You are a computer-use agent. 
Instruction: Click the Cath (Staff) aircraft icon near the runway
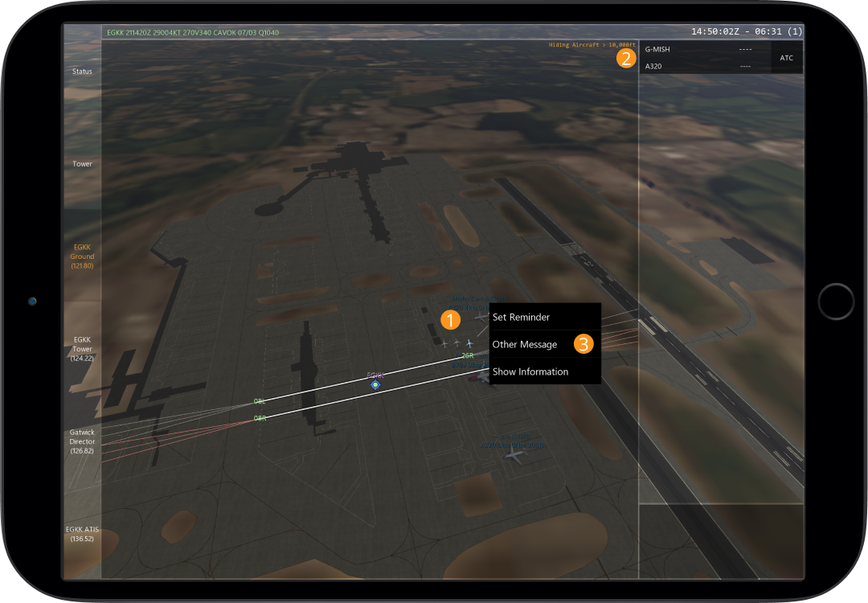[x=514, y=455]
